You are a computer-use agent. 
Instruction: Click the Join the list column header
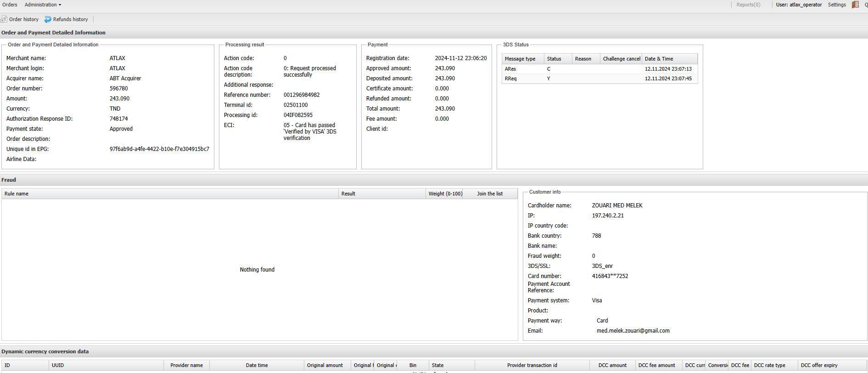pos(489,194)
